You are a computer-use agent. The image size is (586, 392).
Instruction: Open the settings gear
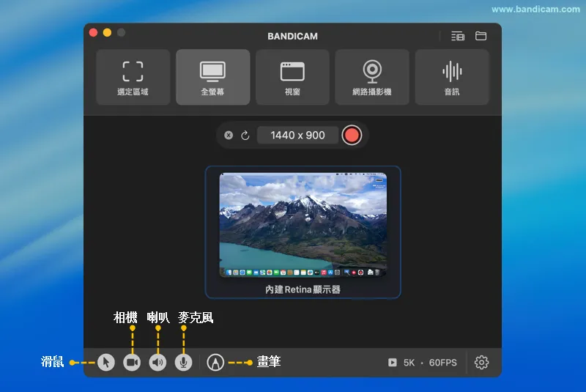(481, 362)
